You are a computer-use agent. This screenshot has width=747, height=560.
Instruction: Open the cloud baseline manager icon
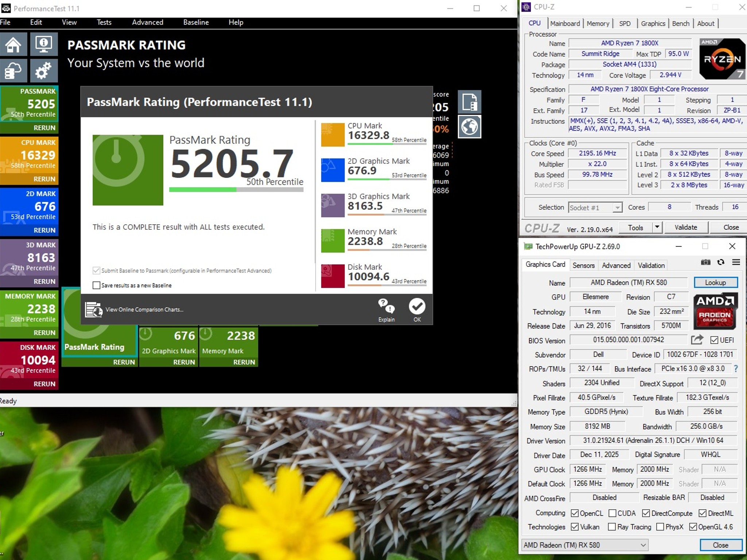13,70
